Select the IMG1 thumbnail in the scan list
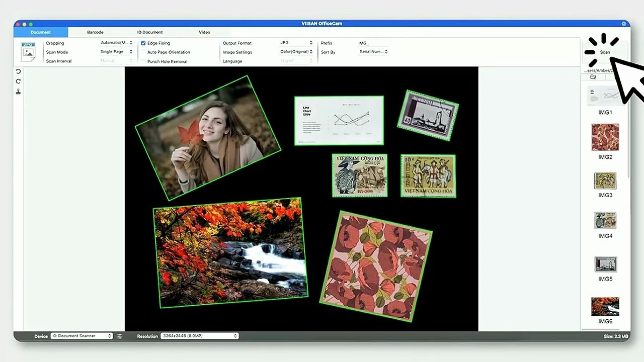644x362 pixels. point(605,96)
